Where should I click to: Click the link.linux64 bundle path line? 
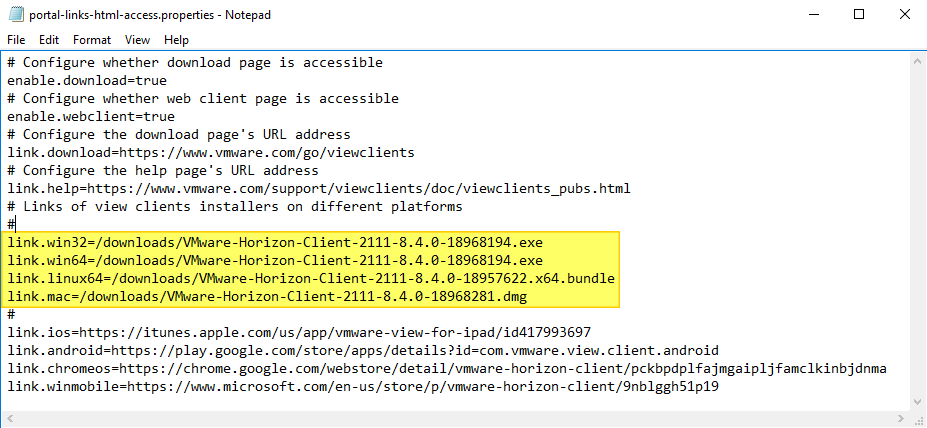[310, 278]
